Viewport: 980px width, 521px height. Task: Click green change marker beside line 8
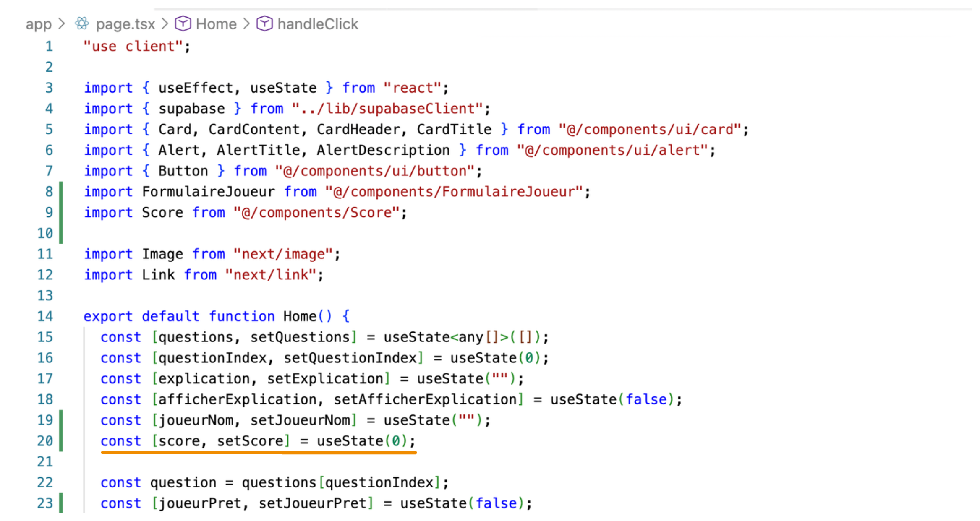61,192
